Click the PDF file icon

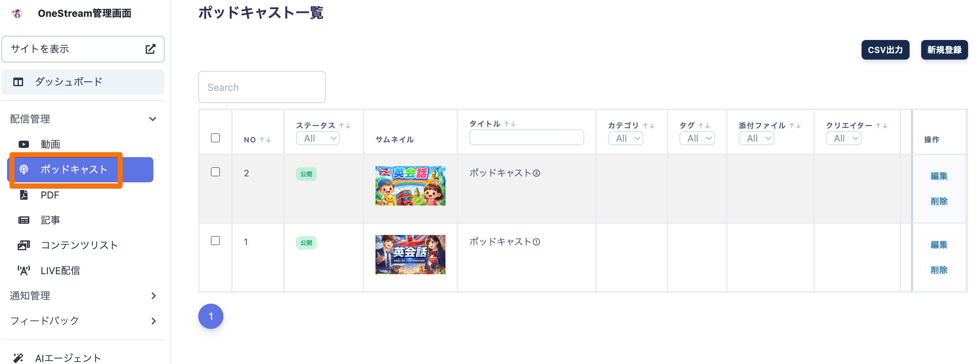pyautogui.click(x=23, y=195)
